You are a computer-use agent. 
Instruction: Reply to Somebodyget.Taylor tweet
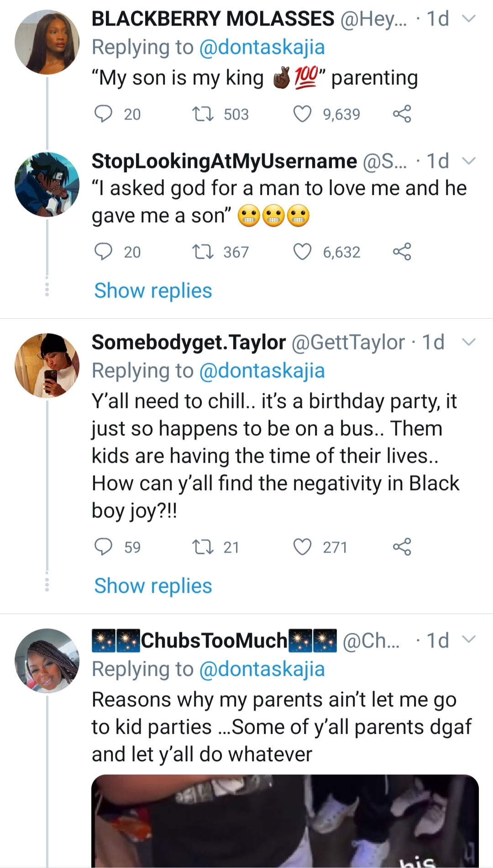click(104, 547)
